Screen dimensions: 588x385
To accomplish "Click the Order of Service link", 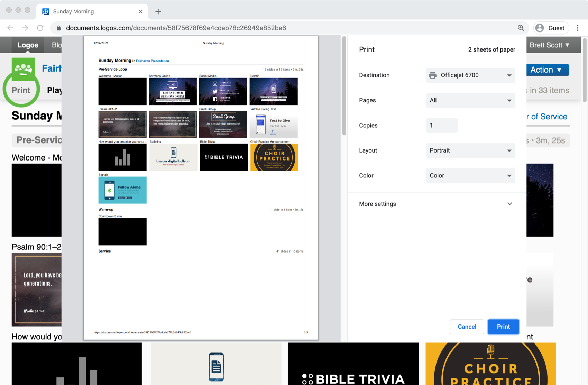I will (x=546, y=117).
